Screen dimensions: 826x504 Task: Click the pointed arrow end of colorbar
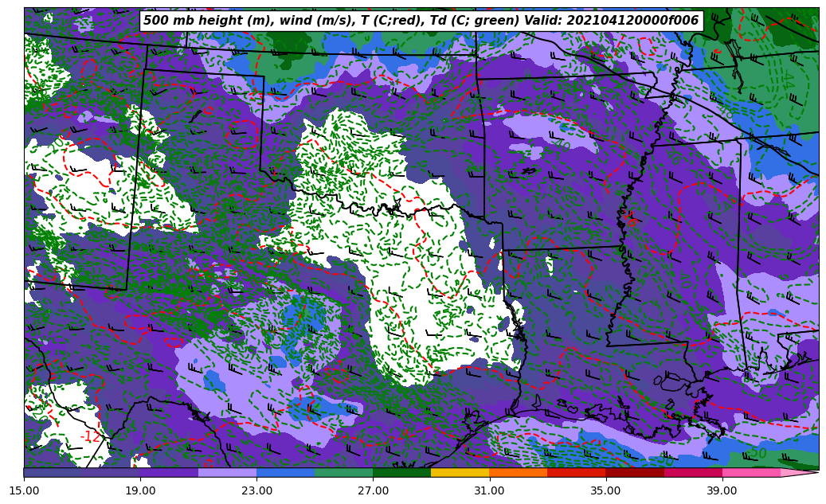point(799,472)
